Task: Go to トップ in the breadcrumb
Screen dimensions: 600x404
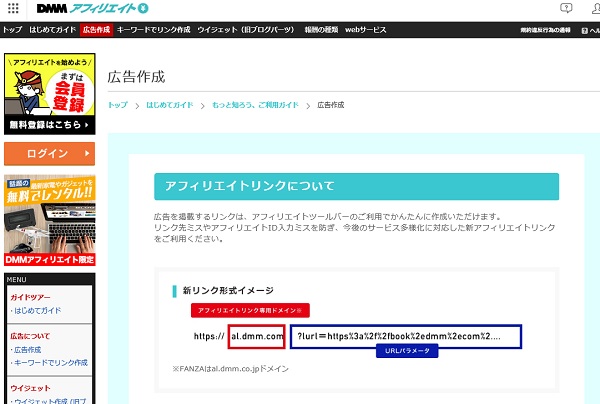Action: point(118,105)
